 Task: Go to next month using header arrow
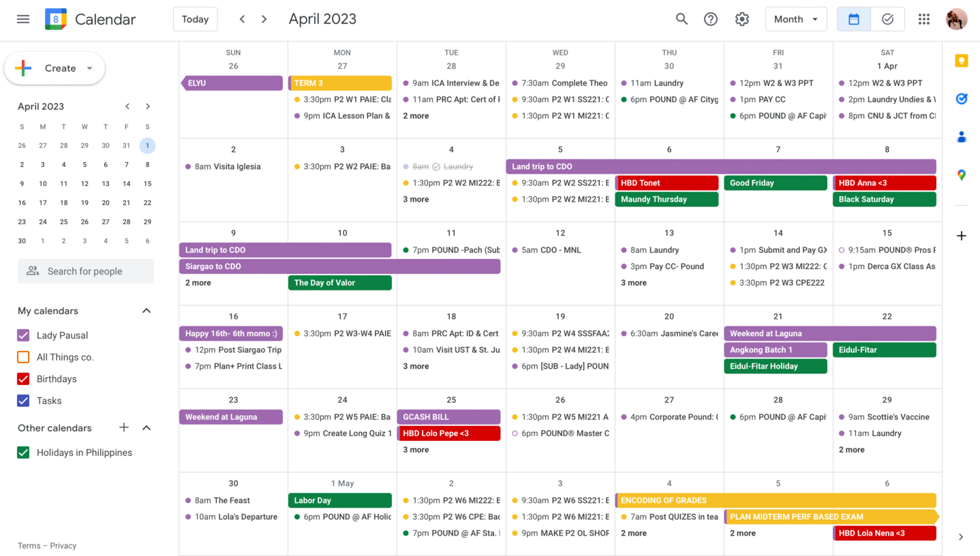264,19
